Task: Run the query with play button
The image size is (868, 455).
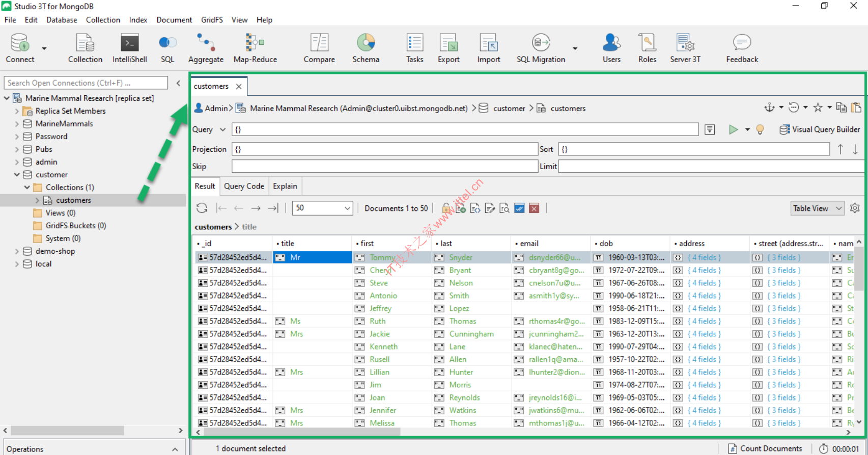Action: [733, 129]
